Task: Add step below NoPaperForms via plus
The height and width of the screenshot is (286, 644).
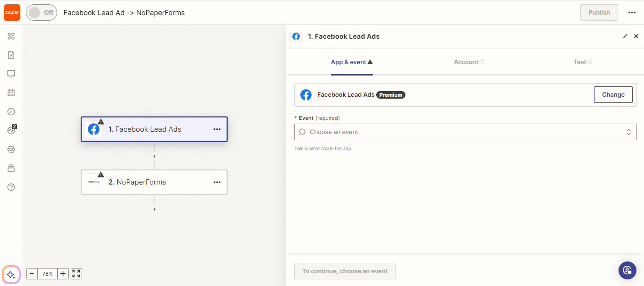Action: pos(154,209)
